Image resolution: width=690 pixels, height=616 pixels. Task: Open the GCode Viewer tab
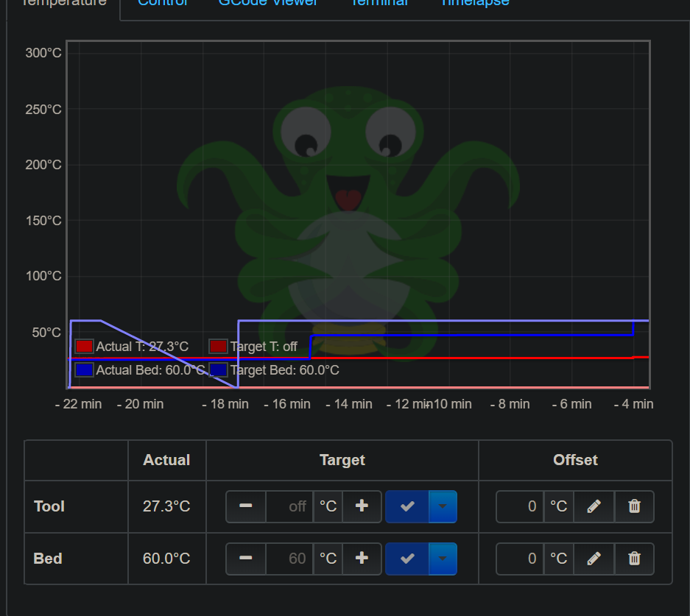click(x=268, y=4)
